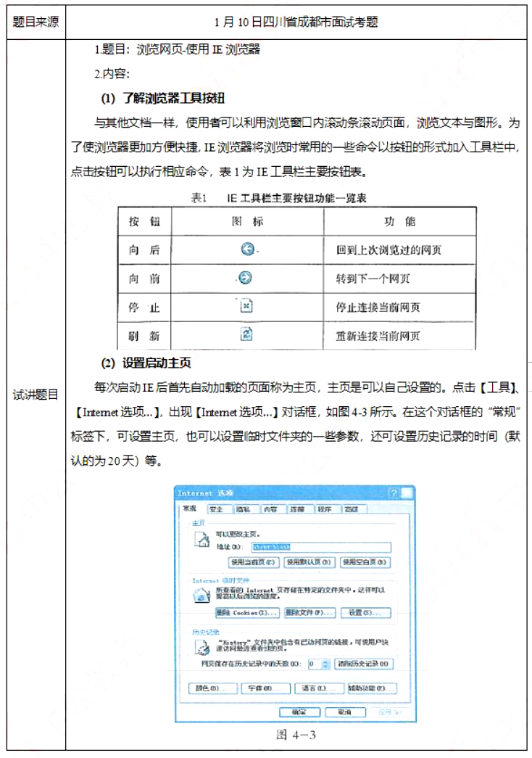The width and height of the screenshot is (532, 758).
Task: Click the history days number field
Action: [x=315, y=664]
